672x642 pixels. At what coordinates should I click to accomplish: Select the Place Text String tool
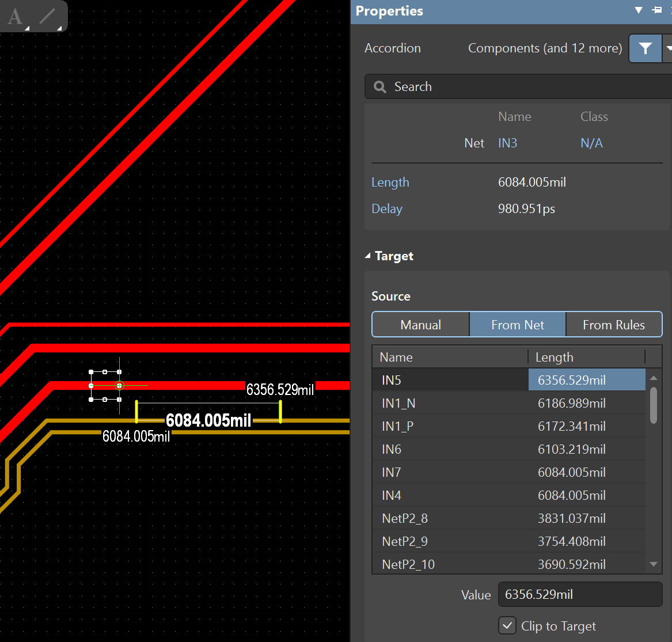[x=15, y=16]
